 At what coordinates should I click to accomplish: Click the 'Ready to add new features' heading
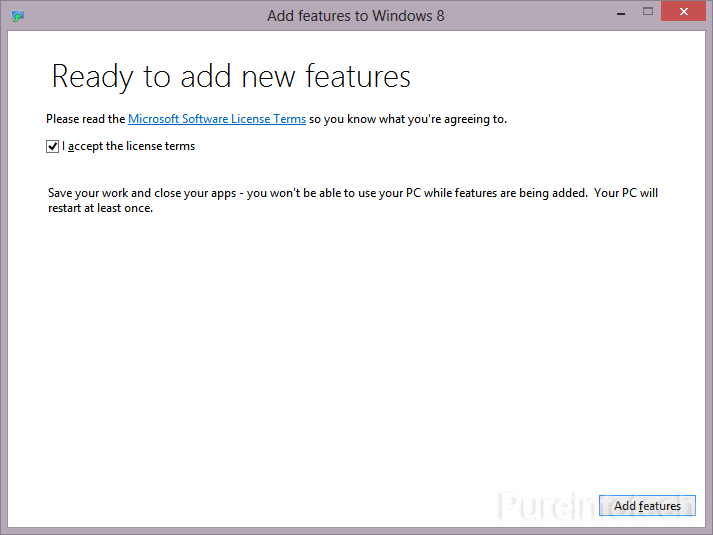click(231, 76)
